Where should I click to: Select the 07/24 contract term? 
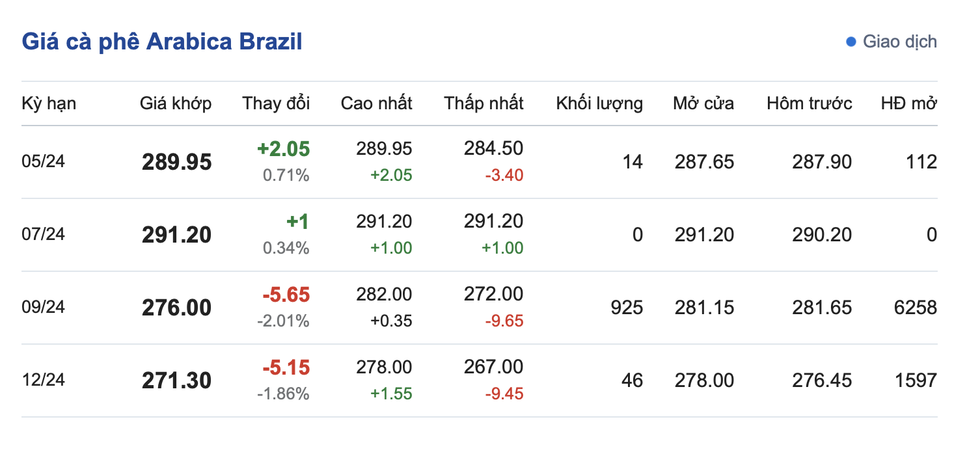(44, 235)
